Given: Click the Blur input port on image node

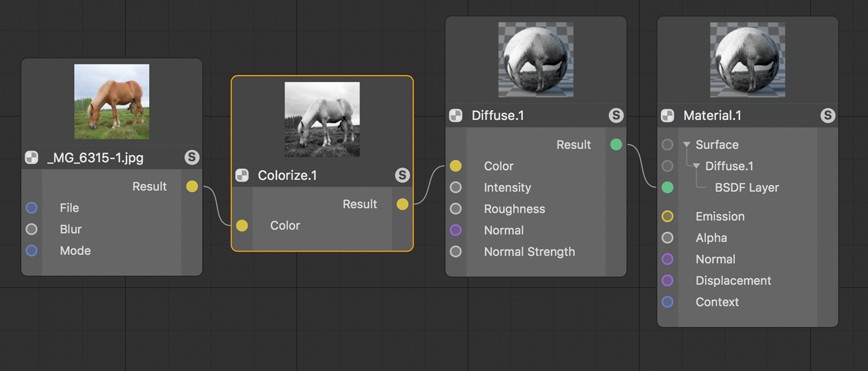Looking at the screenshot, I should click(x=32, y=229).
